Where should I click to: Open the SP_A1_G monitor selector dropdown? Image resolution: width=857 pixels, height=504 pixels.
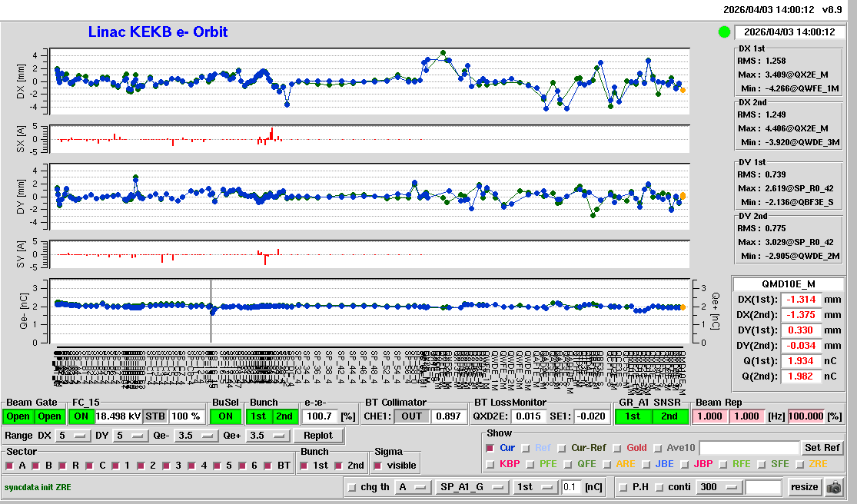click(x=472, y=486)
